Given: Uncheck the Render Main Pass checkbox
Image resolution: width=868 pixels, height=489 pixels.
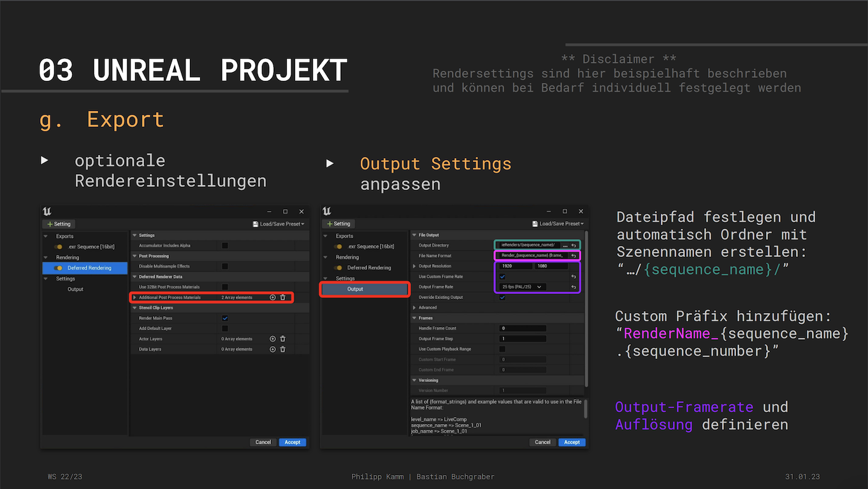Looking at the screenshot, I should [225, 318].
